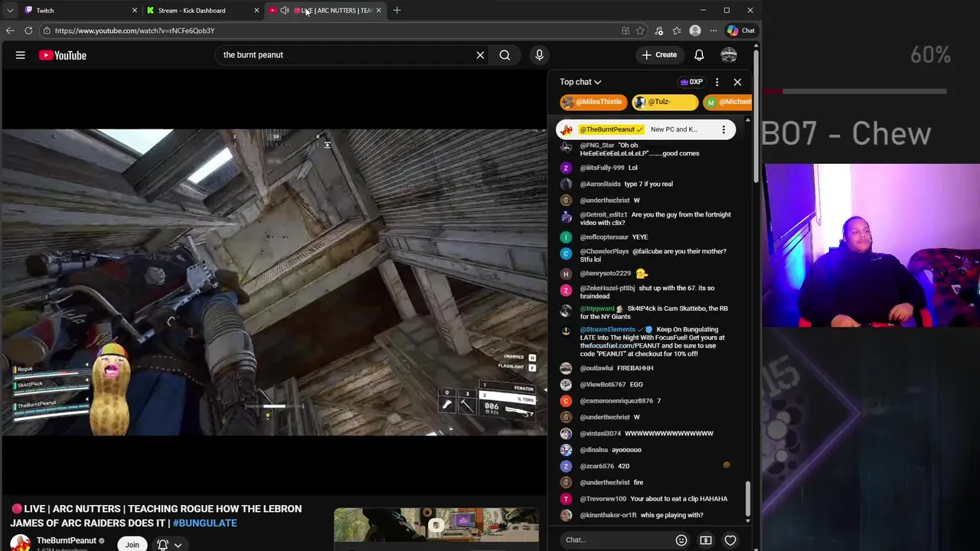
Task: Open split screen icon in address bar
Action: coord(626,31)
